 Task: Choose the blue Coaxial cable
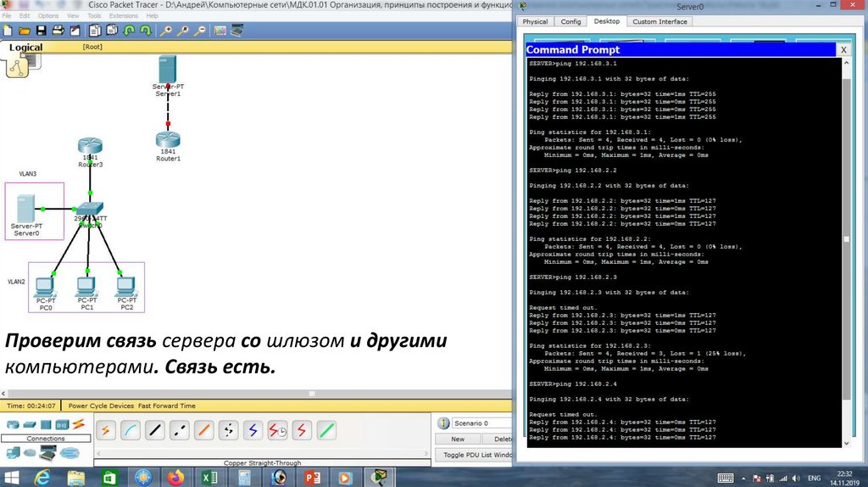pos(253,430)
